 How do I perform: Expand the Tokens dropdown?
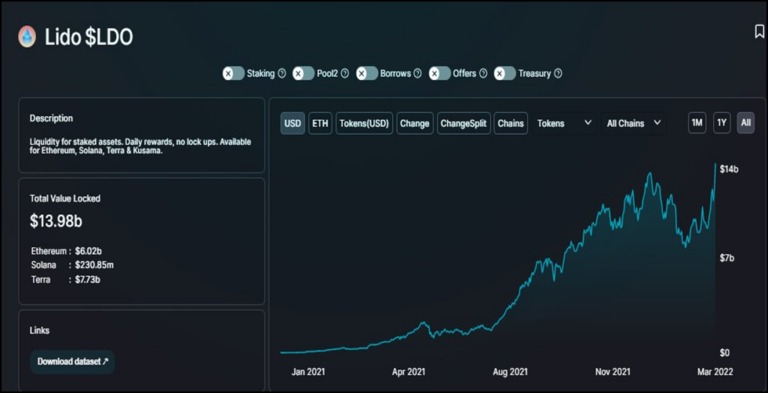564,123
